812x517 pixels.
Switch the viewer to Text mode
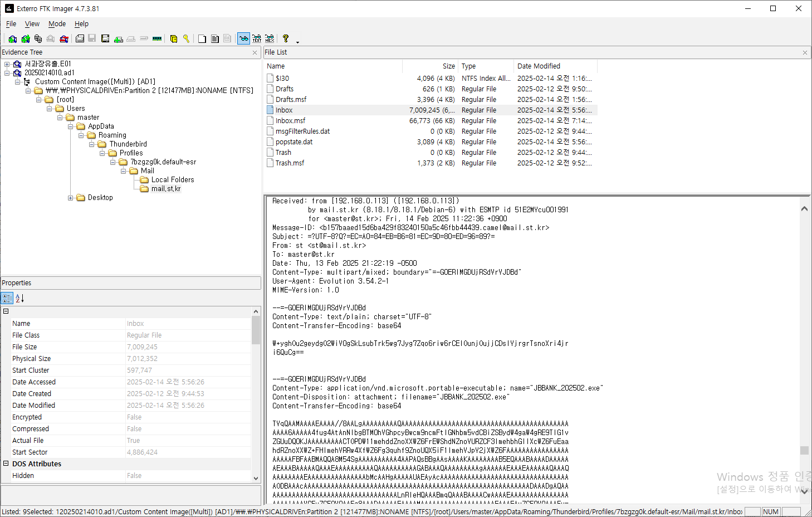pyautogui.click(x=257, y=38)
